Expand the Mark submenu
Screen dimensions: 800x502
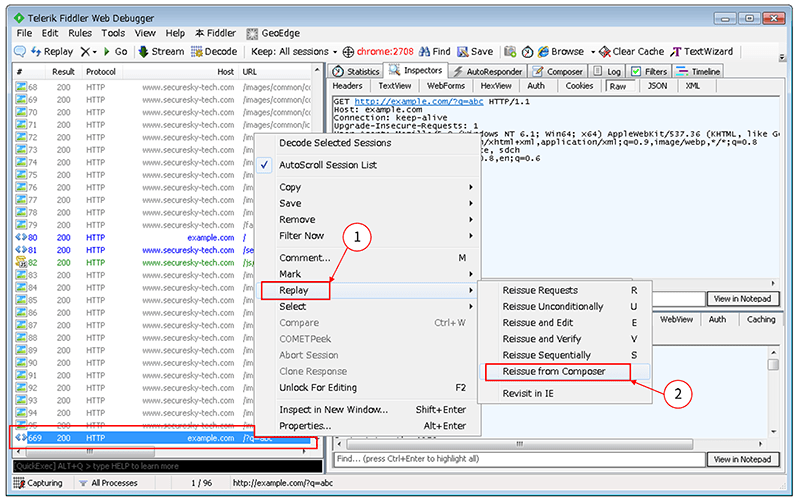pyautogui.click(x=367, y=274)
